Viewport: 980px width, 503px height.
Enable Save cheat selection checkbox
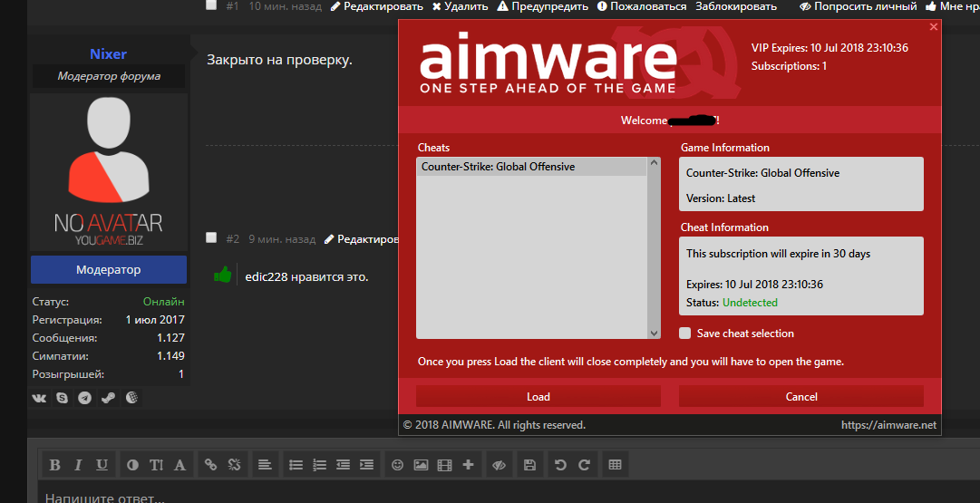[685, 333]
